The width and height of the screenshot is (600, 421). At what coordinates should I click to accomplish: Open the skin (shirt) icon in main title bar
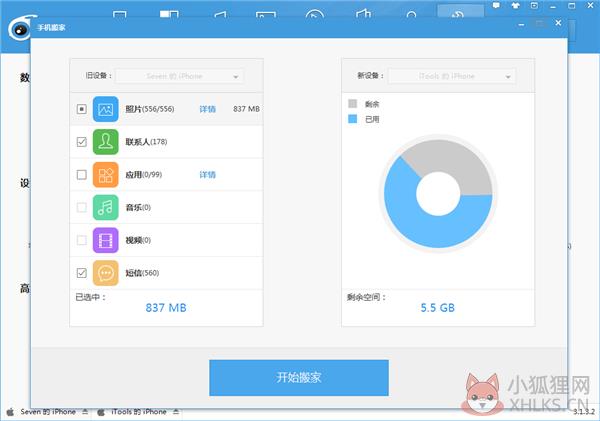[515, 5]
